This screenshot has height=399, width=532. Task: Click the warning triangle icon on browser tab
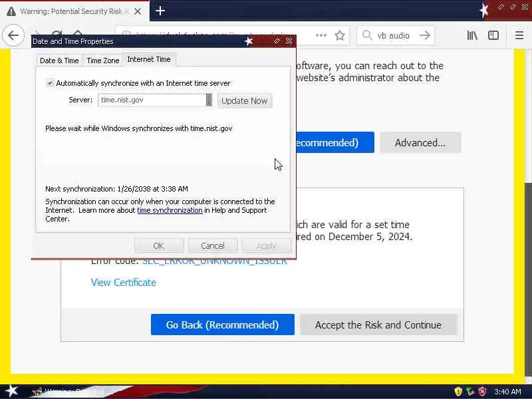click(11, 11)
